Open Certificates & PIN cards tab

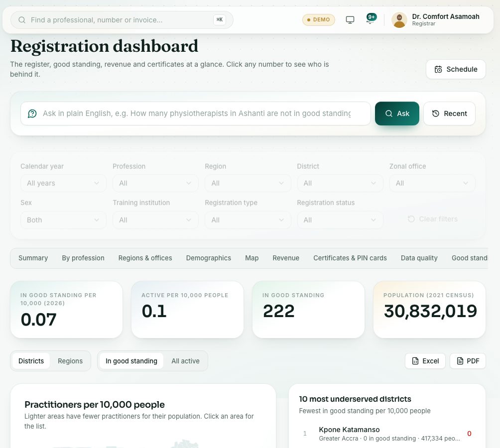[x=350, y=258]
